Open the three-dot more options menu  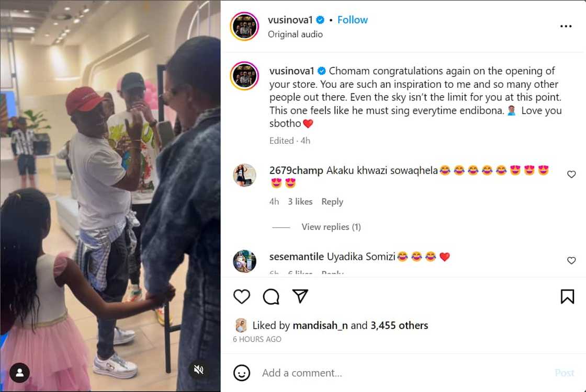tap(566, 26)
